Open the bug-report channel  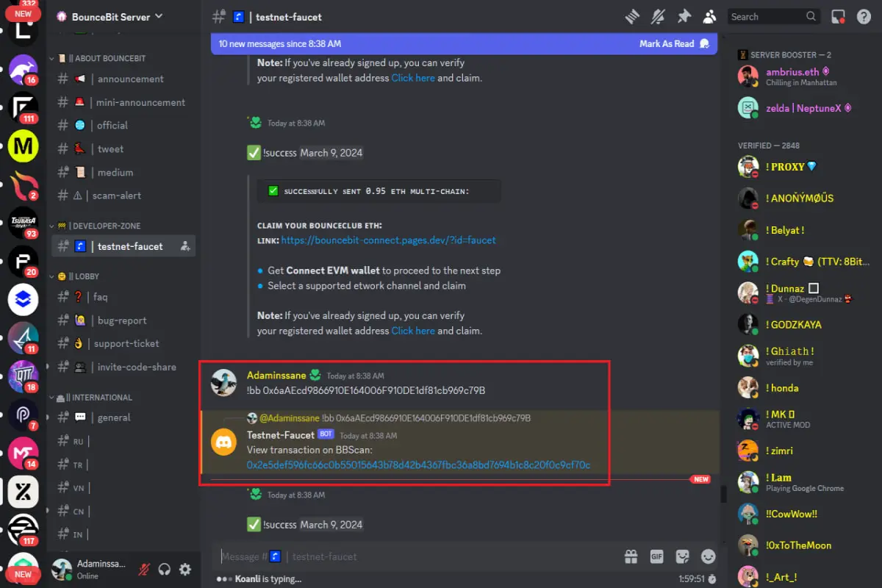point(123,320)
